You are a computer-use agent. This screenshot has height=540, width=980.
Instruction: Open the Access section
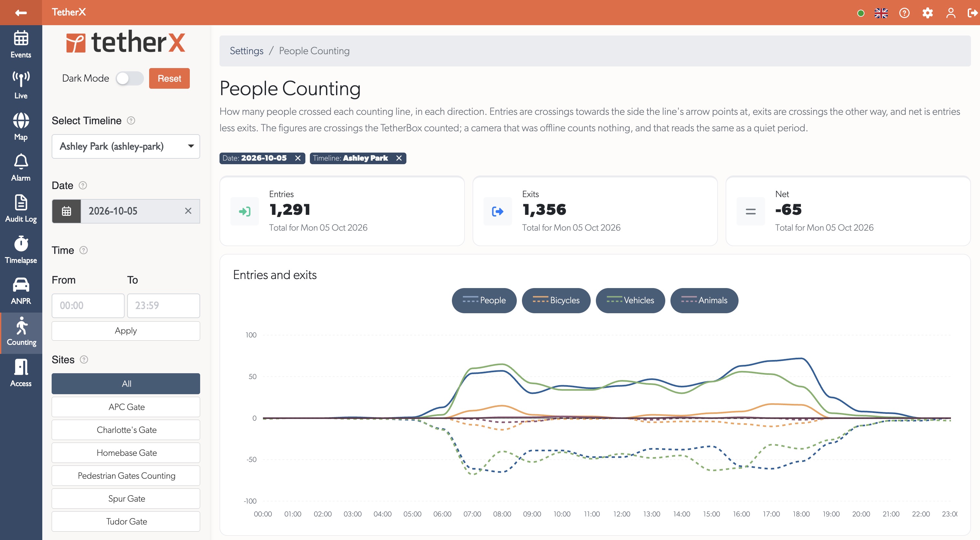pyautogui.click(x=21, y=373)
